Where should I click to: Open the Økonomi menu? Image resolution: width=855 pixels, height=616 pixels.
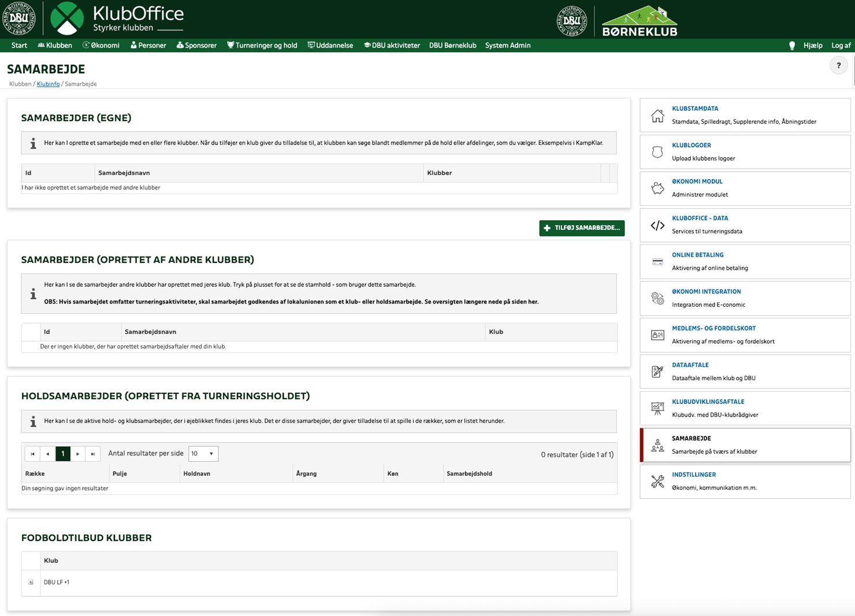101,46
